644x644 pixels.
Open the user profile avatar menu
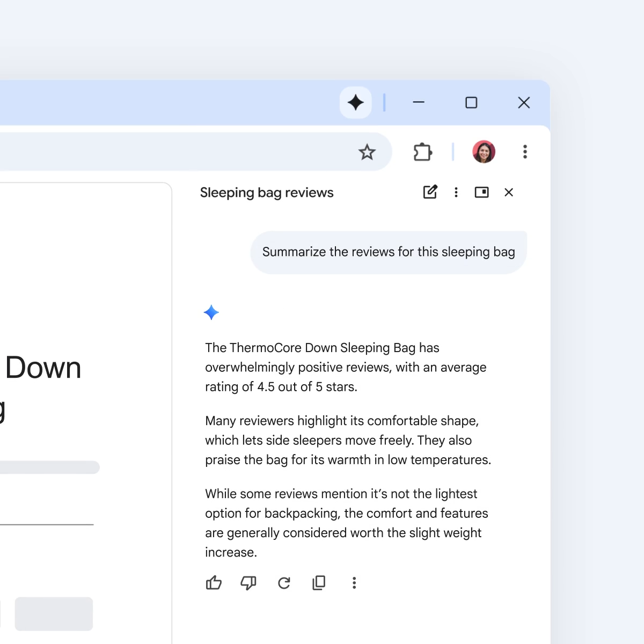pyautogui.click(x=484, y=152)
